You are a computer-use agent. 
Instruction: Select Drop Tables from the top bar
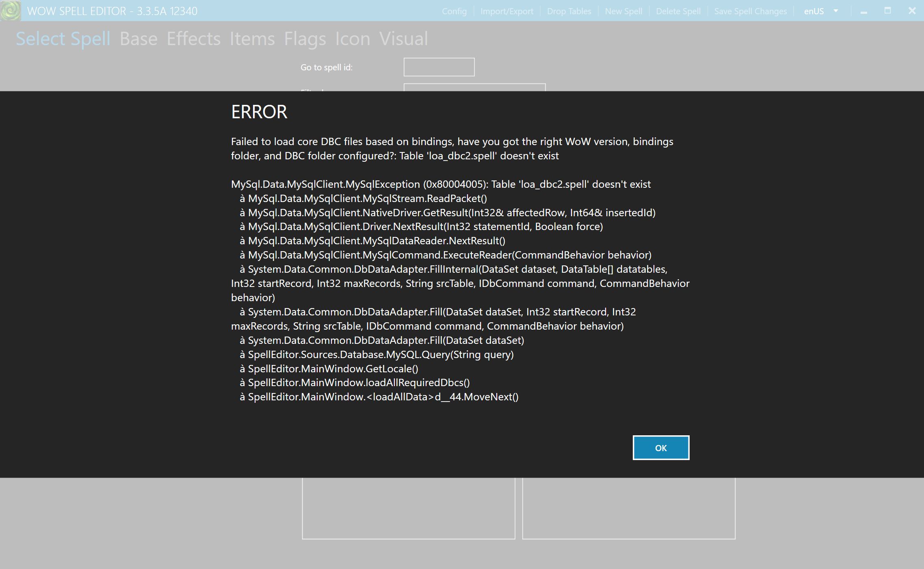(569, 11)
